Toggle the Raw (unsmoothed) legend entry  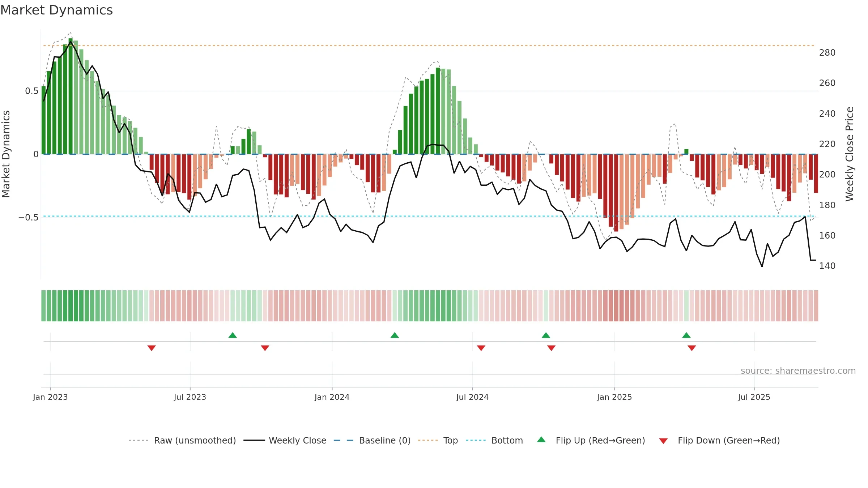(182, 440)
